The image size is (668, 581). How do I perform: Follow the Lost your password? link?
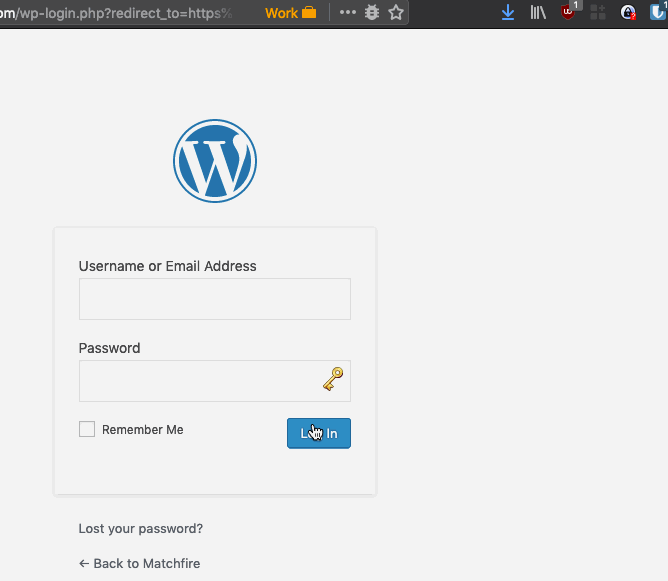click(141, 528)
